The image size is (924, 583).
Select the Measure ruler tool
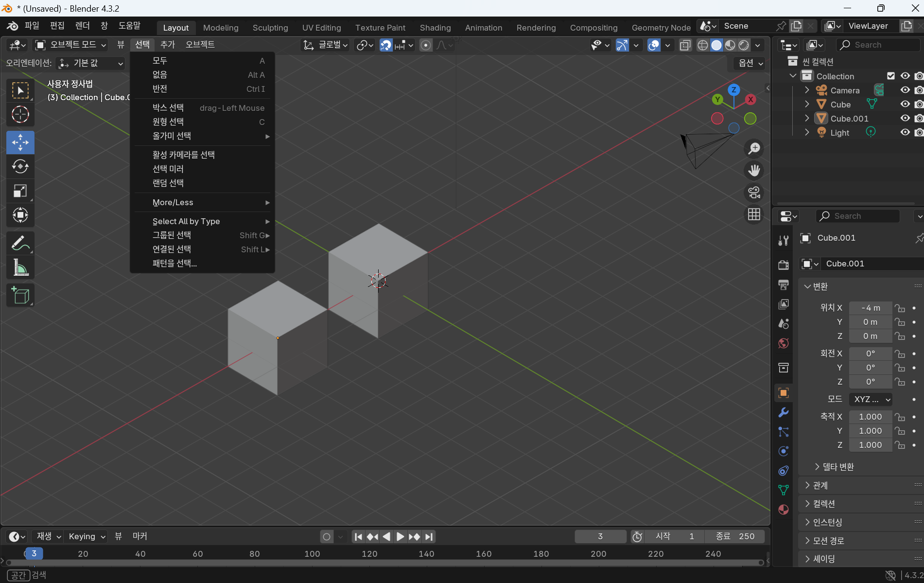click(x=20, y=267)
